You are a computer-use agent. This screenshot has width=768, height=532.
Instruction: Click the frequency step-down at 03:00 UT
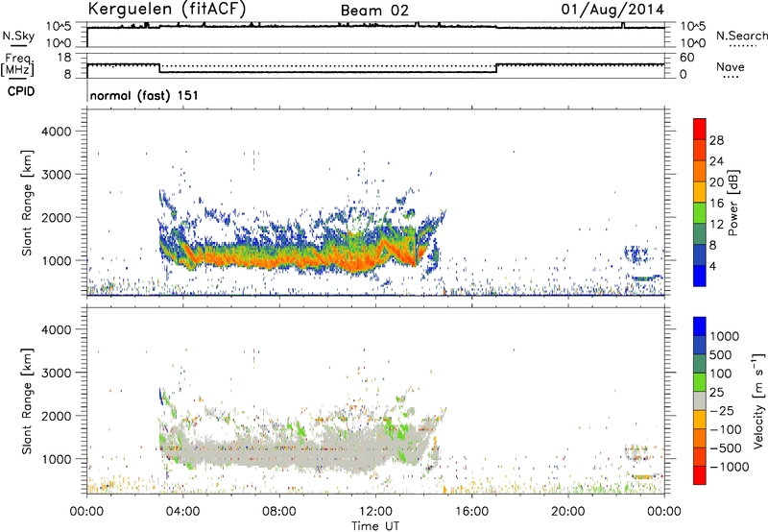[x=159, y=68]
